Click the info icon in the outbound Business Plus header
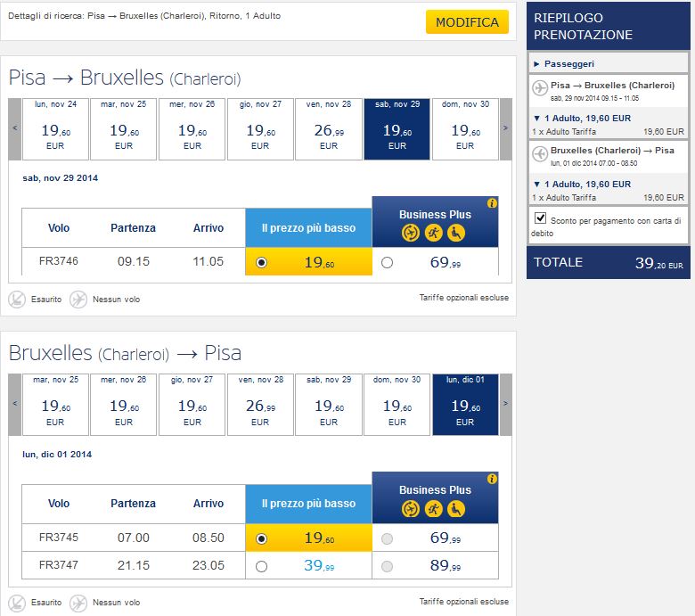695x616 pixels. 492,203
